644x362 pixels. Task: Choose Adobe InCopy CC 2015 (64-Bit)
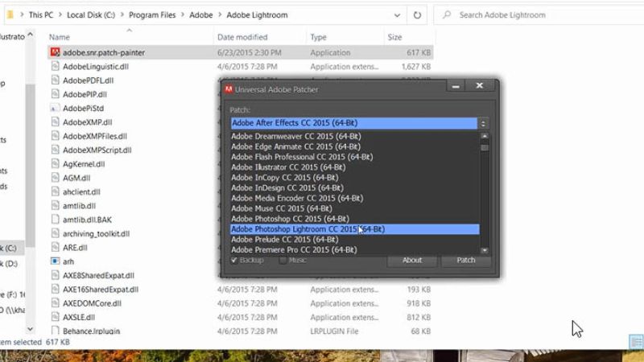pos(354,177)
